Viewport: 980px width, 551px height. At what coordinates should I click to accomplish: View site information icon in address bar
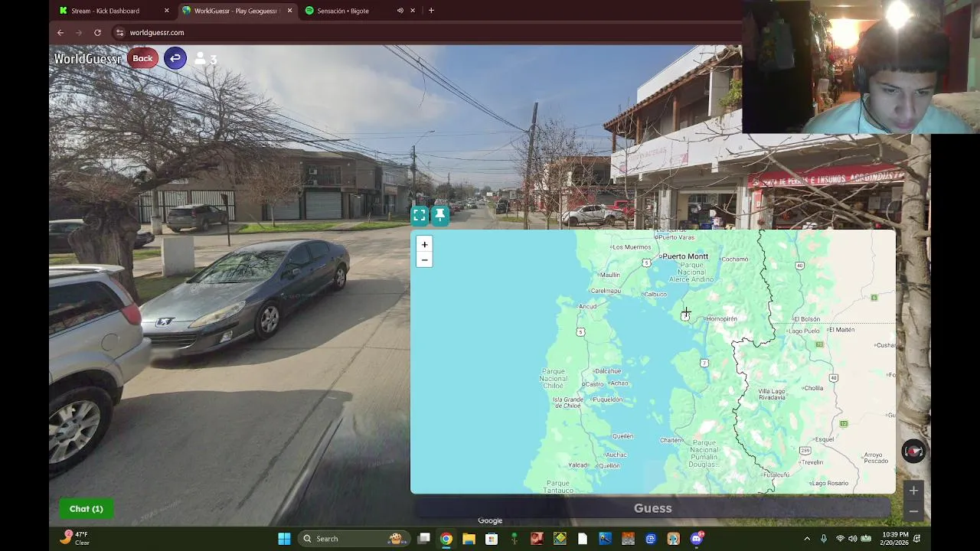[x=119, y=33]
